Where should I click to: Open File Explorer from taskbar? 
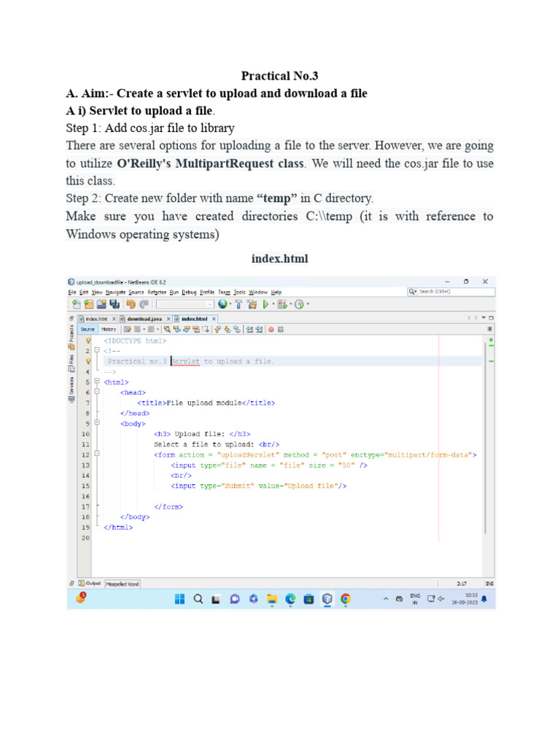tap(272, 599)
